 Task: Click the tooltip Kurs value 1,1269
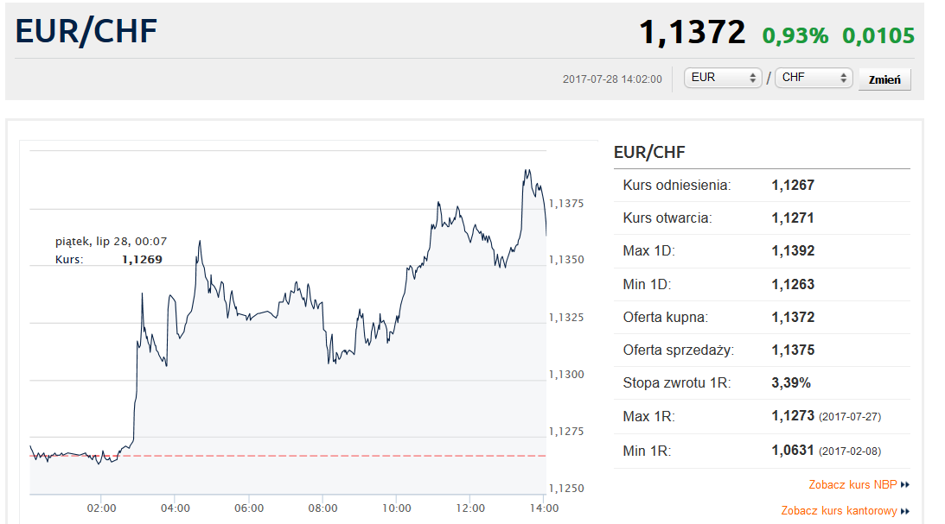tap(142, 260)
